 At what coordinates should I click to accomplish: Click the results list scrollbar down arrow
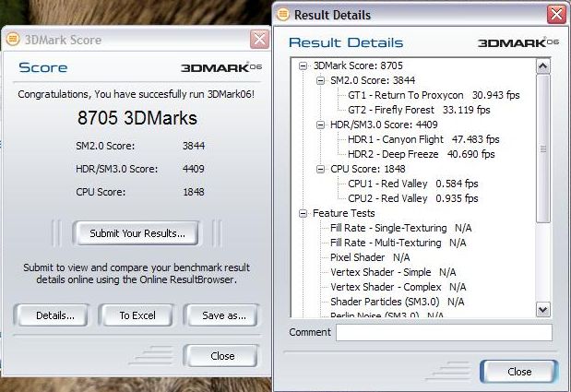click(x=542, y=310)
